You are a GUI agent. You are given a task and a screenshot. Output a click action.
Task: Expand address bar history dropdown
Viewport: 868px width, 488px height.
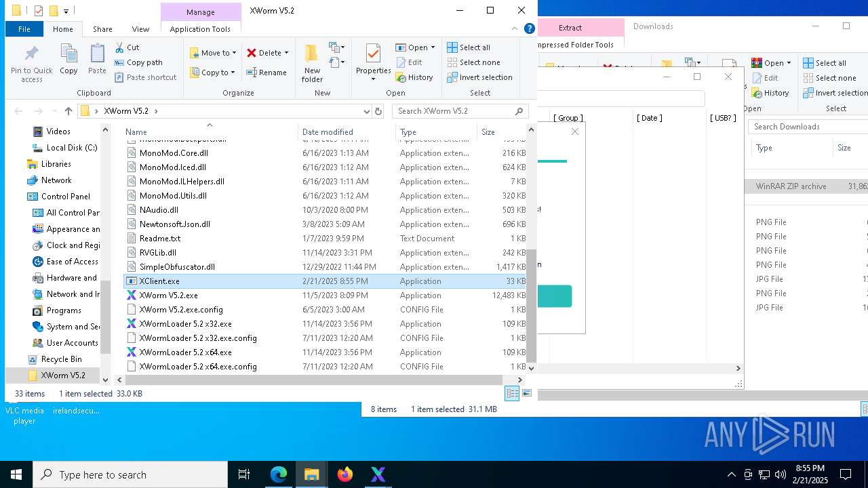[367, 111]
